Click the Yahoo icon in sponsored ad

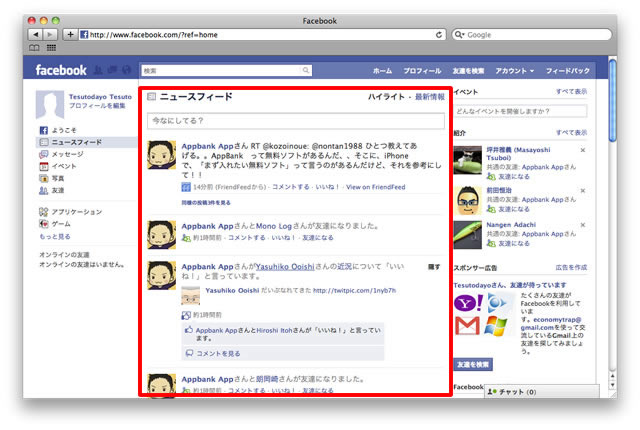tap(468, 303)
